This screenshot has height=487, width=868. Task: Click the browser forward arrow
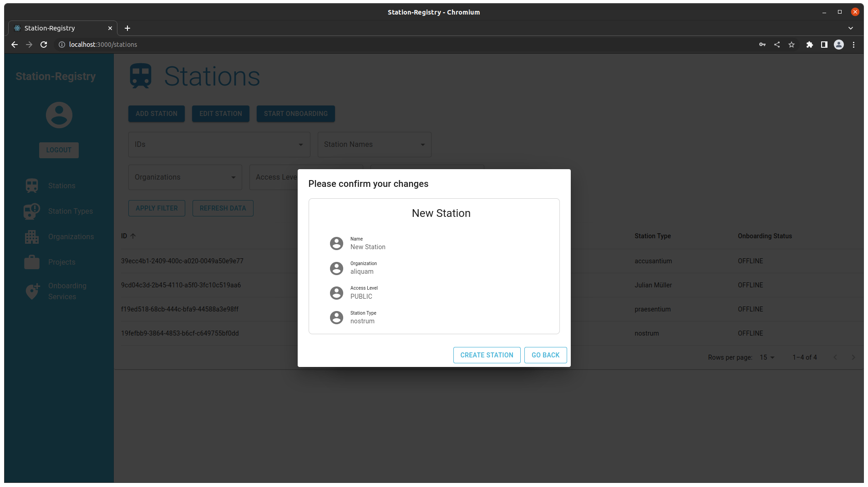pos(29,45)
